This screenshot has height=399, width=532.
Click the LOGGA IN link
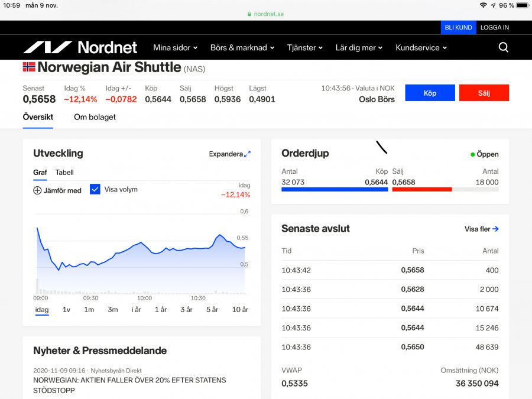[494, 27]
